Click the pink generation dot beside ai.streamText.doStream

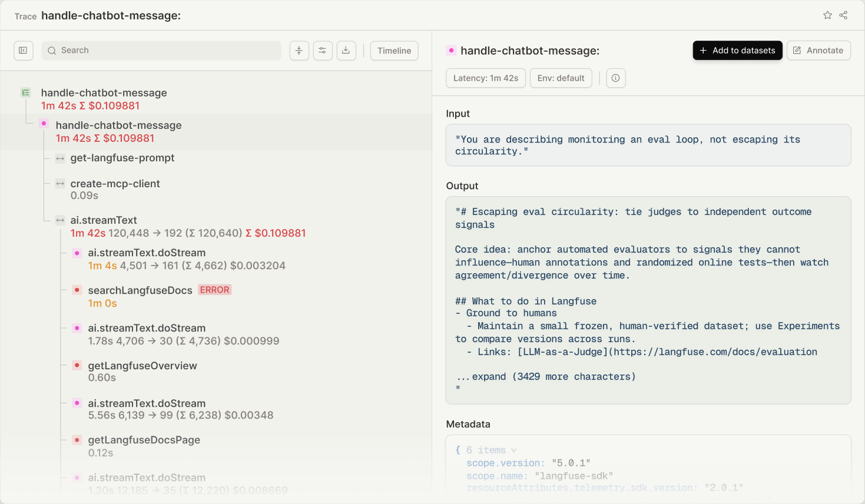tap(77, 253)
